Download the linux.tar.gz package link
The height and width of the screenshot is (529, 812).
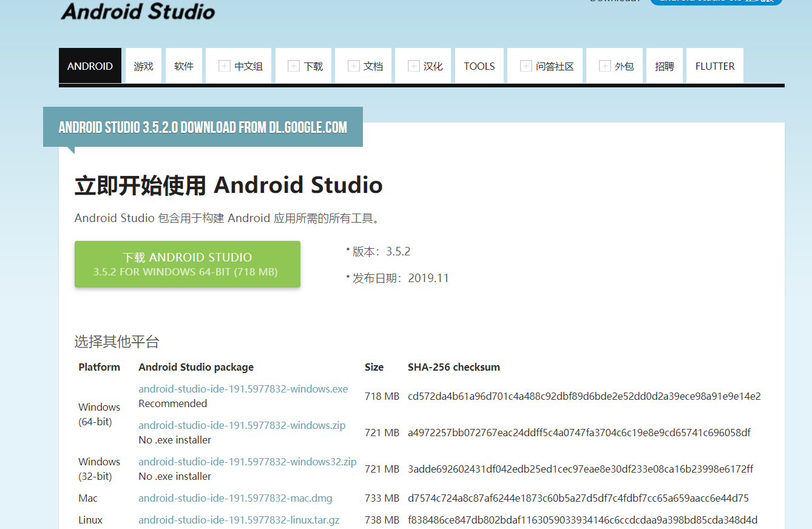[239, 520]
